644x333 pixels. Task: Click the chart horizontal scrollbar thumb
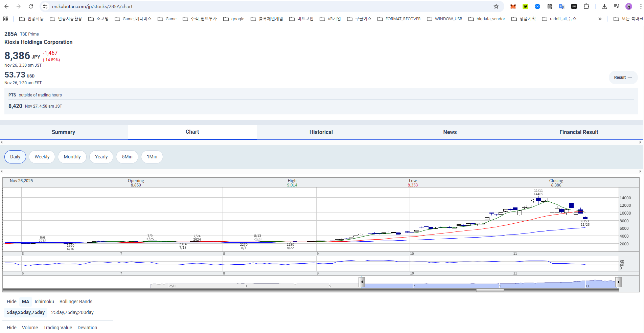(490, 290)
